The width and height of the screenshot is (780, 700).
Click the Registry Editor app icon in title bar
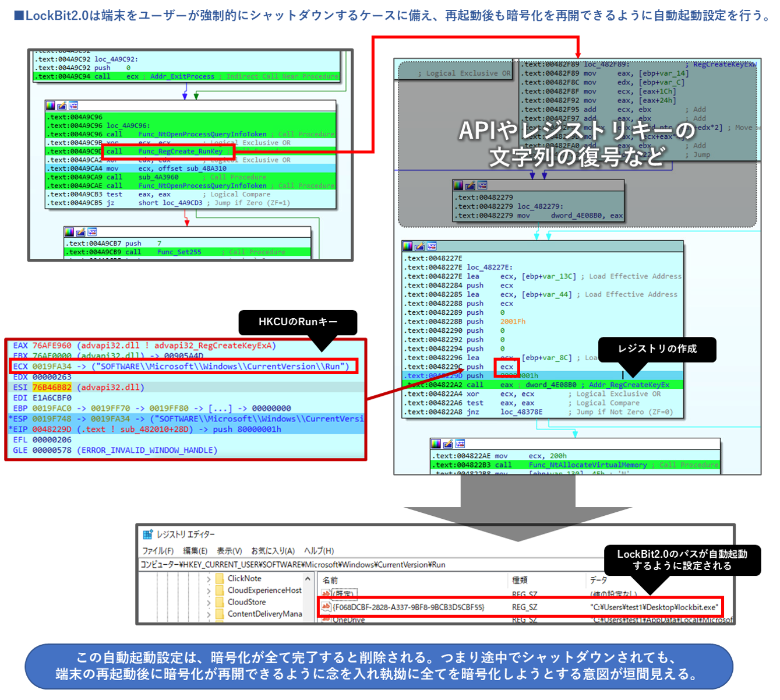coord(148,534)
